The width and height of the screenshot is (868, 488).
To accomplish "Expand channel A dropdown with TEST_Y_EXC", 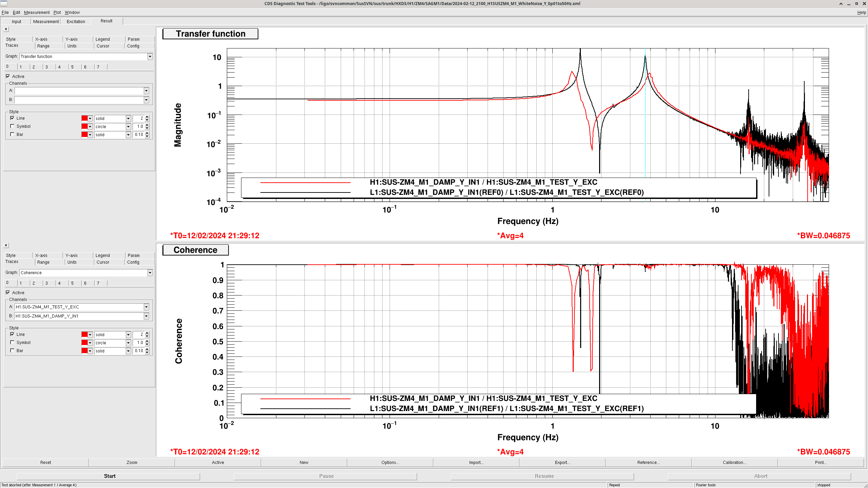I will [146, 307].
